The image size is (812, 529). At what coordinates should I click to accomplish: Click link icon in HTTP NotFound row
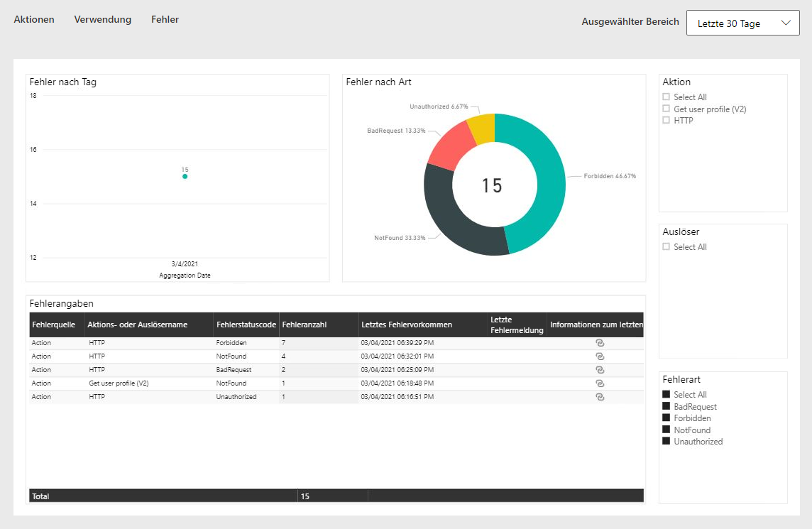tap(600, 356)
